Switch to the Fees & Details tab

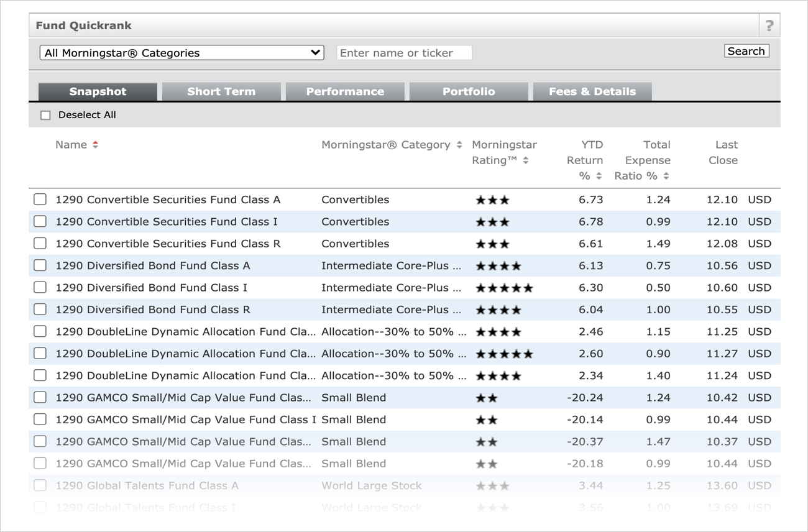tap(592, 91)
